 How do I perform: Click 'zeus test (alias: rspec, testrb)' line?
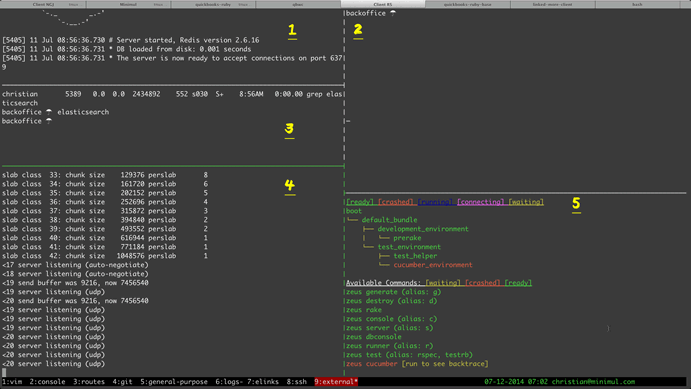(409, 355)
